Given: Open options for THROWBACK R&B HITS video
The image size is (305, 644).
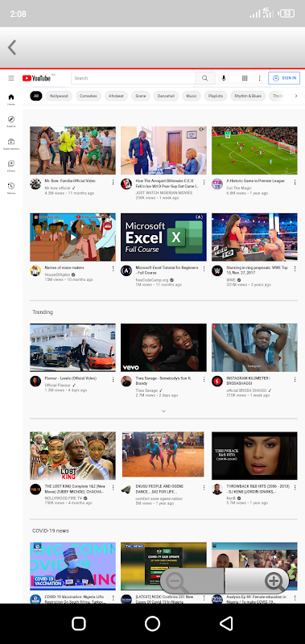Looking at the screenshot, I should click(x=295, y=487).
